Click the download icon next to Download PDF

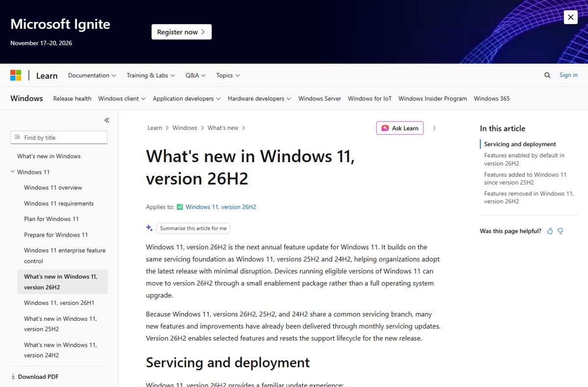point(13,377)
